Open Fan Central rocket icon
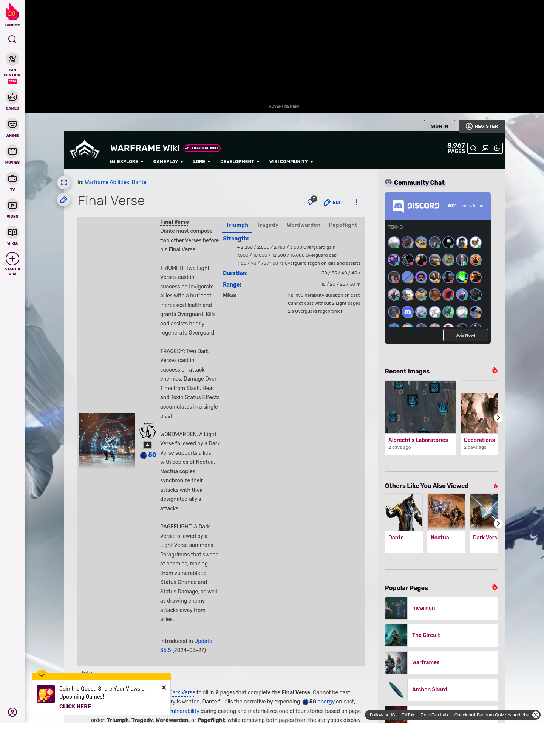Viewport: 544px width, 756px height. (12, 59)
